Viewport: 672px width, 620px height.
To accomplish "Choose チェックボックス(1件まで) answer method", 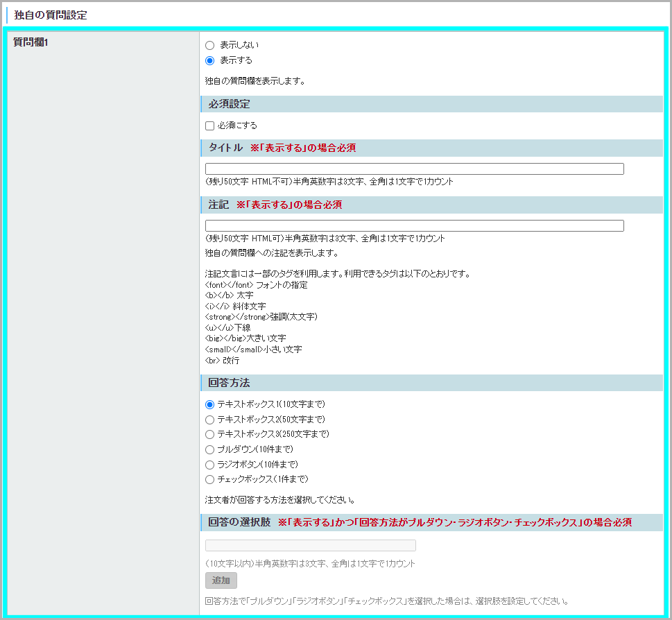I will (209, 479).
